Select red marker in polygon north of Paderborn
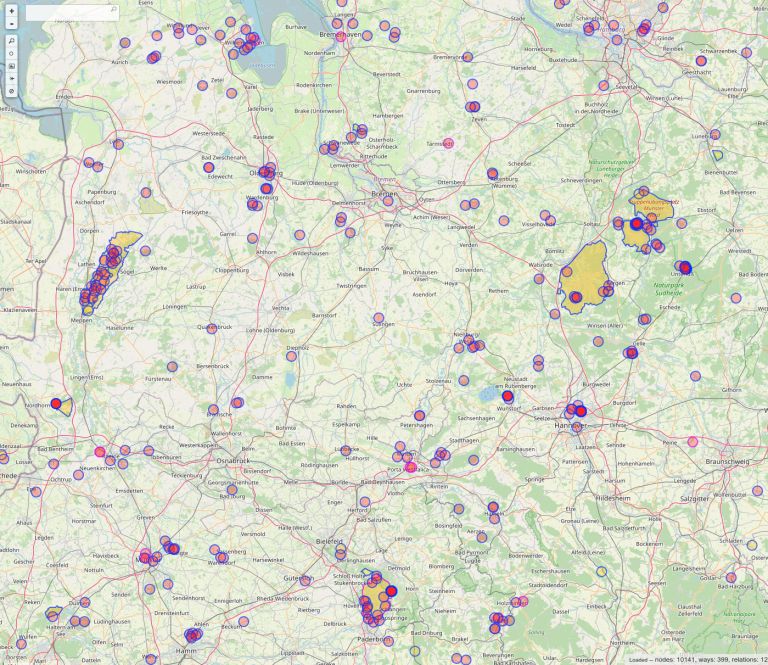768x665 pixels. click(391, 592)
